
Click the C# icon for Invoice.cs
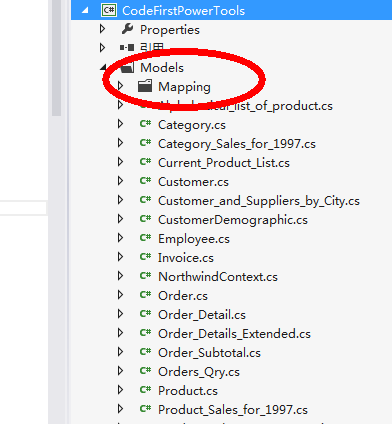click(145, 257)
